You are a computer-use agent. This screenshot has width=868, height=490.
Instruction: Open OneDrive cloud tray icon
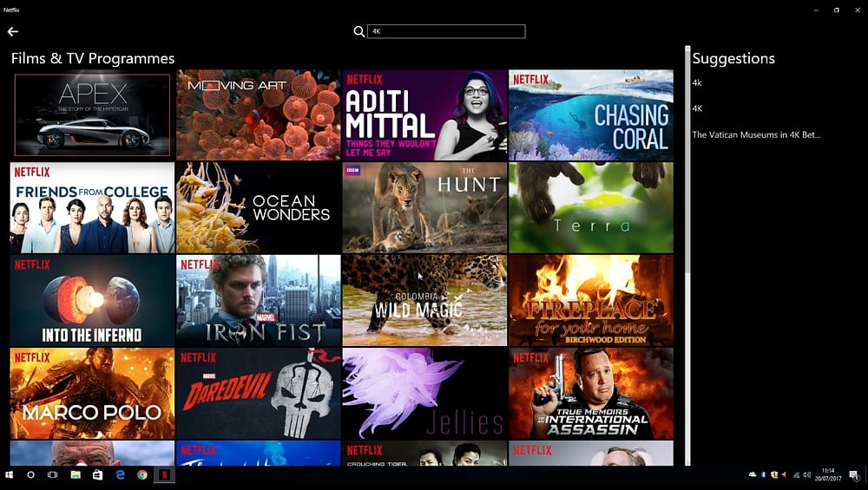click(x=753, y=474)
